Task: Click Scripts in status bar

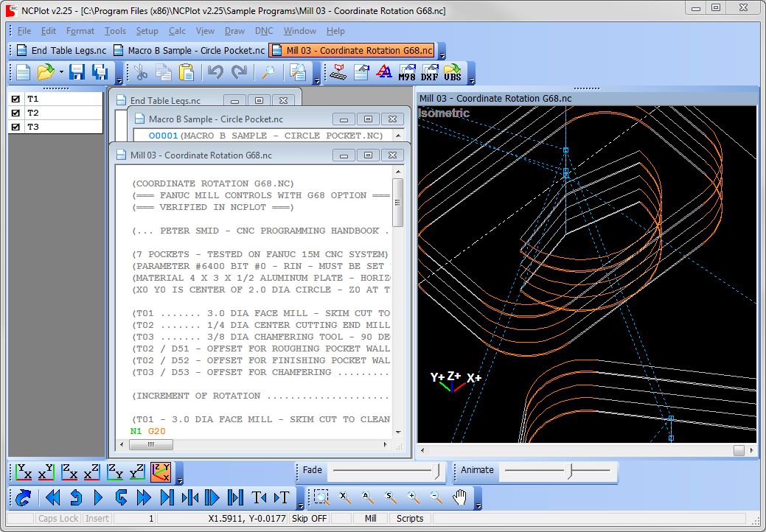Action: [410, 518]
